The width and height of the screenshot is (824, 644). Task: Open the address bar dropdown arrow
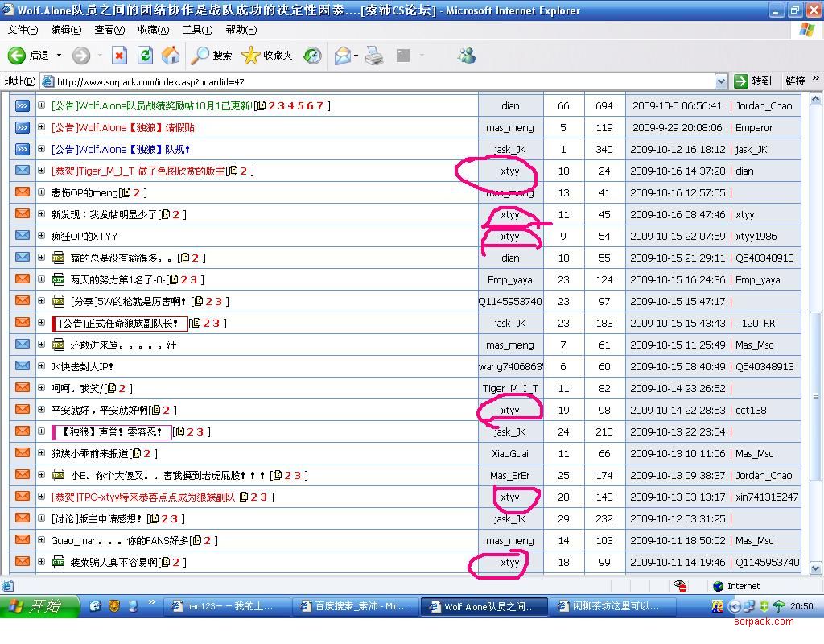point(721,81)
